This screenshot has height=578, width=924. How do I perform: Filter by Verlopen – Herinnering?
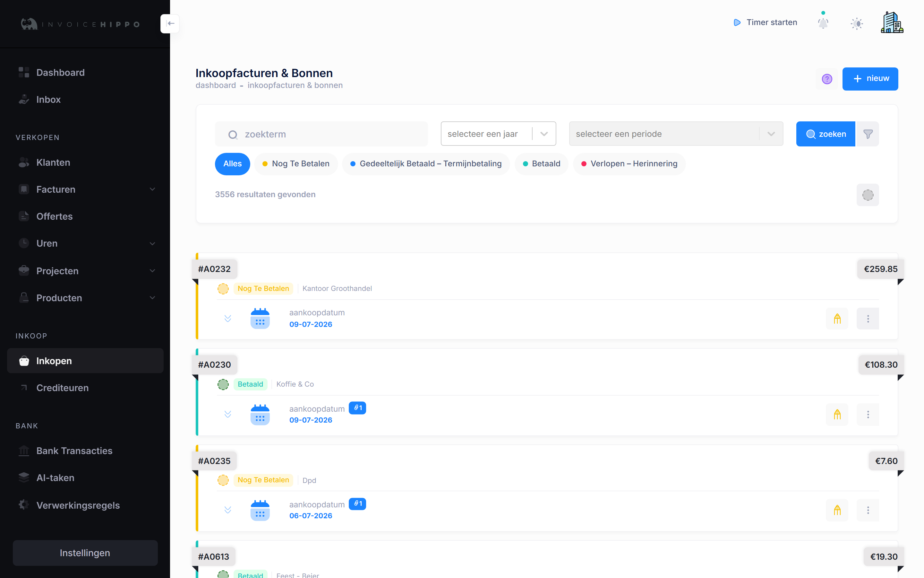coord(629,164)
